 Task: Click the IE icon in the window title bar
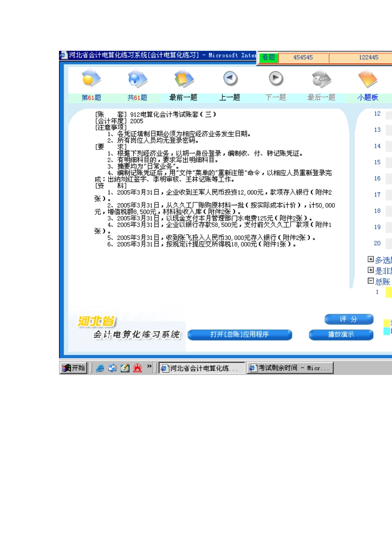click(x=64, y=55)
